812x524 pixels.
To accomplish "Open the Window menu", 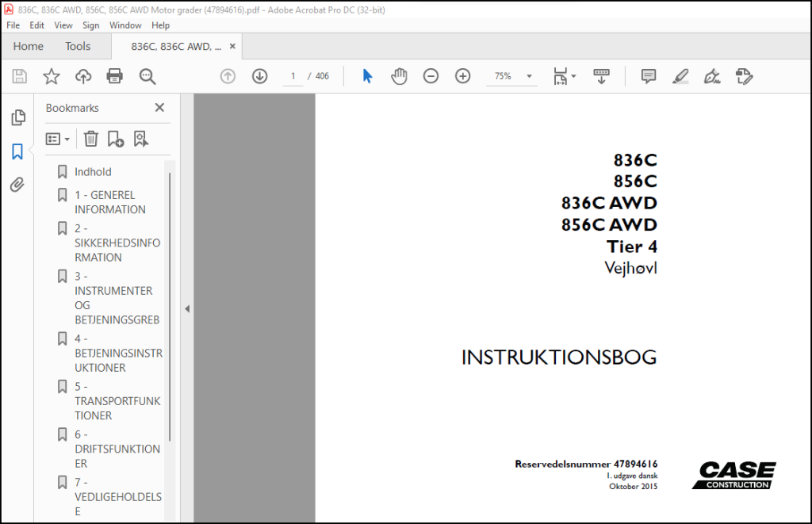I will point(125,25).
